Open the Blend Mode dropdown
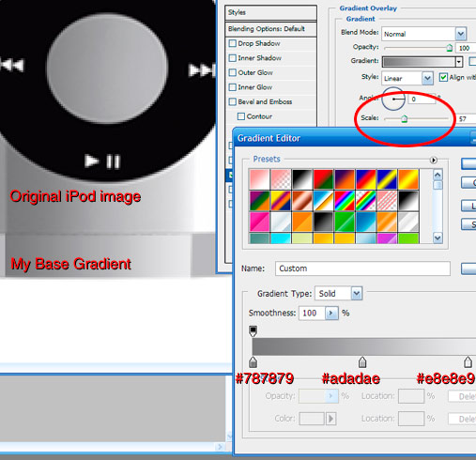Image resolution: width=476 pixels, height=460 pixels. coord(461,34)
